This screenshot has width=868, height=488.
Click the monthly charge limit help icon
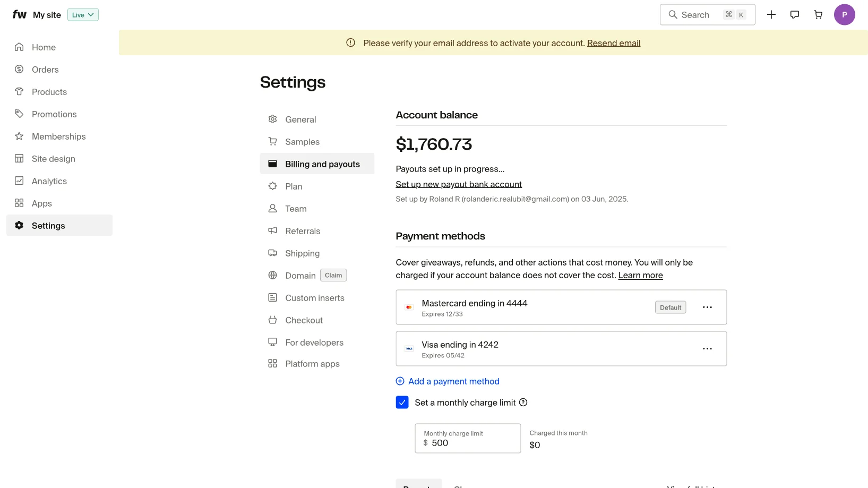tap(523, 403)
